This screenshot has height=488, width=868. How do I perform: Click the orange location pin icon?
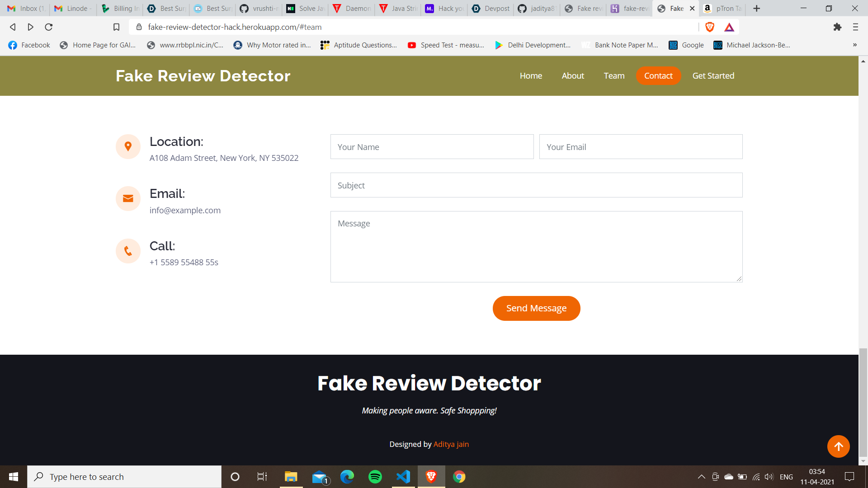coord(128,146)
